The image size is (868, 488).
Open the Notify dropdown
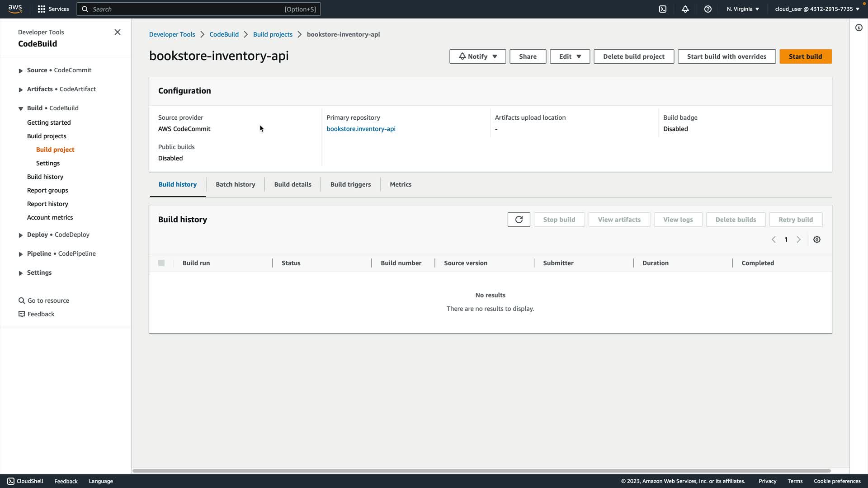(x=477, y=56)
